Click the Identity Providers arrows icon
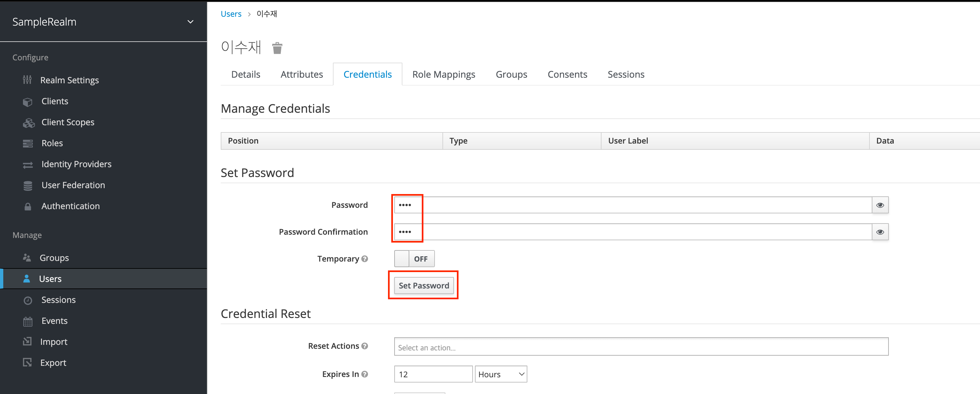The image size is (980, 394). 28,165
